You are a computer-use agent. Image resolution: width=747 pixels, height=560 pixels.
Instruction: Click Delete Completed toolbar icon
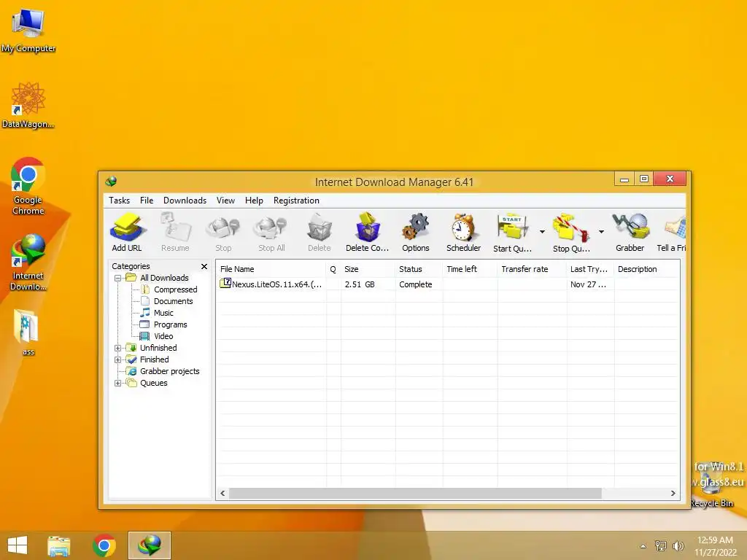(x=368, y=233)
